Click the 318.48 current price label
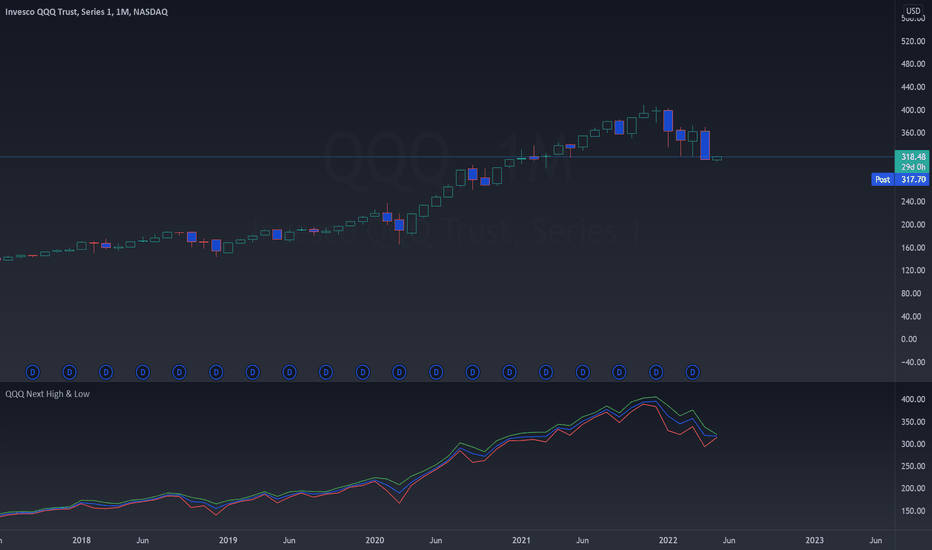The height and width of the screenshot is (550, 932). click(x=912, y=157)
